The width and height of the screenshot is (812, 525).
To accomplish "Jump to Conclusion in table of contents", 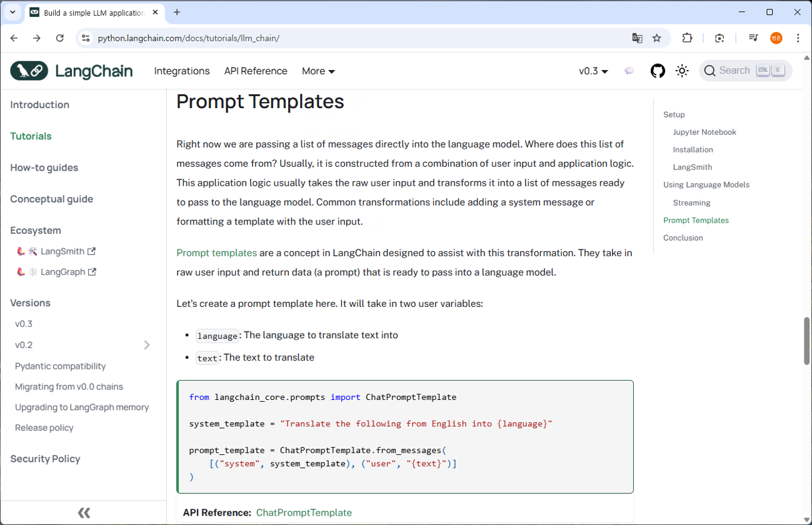I will click(683, 237).
